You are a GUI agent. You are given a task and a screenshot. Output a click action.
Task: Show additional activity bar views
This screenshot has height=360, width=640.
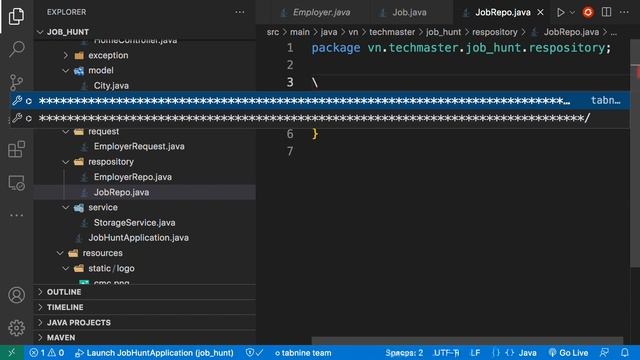pyautogui.click(x=16, y=215)
